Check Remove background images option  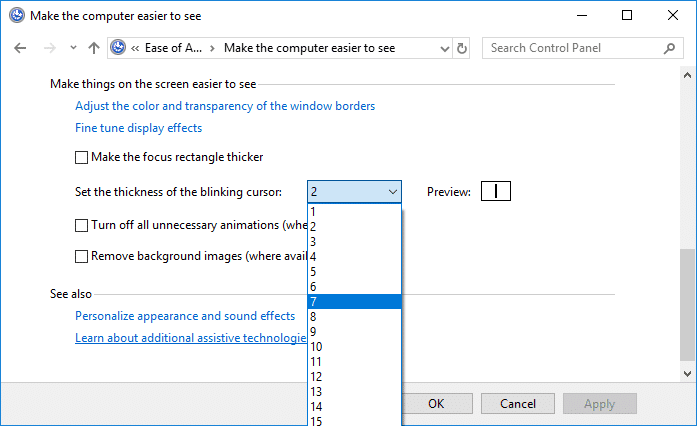pyautogui.click(x=82, y=257)
